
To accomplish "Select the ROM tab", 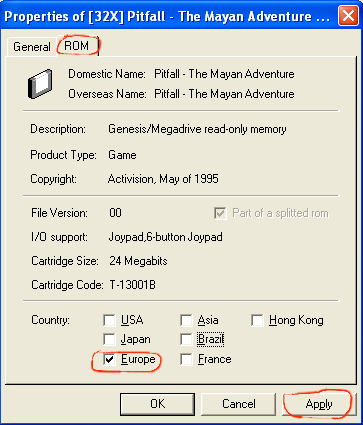I will (77, 46).
